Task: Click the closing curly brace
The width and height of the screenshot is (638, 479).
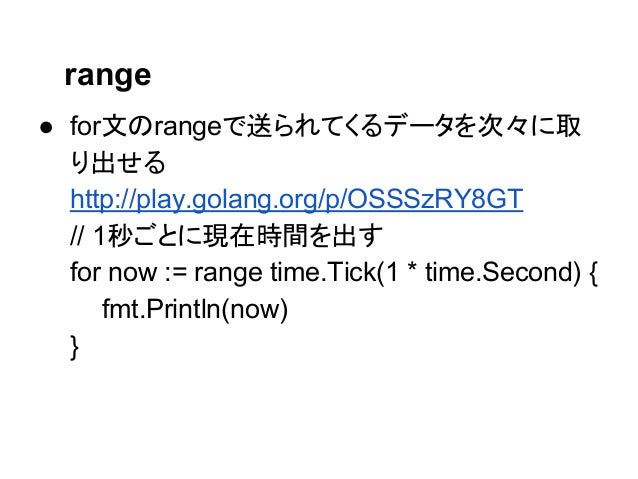Action: tap(74, 347)
